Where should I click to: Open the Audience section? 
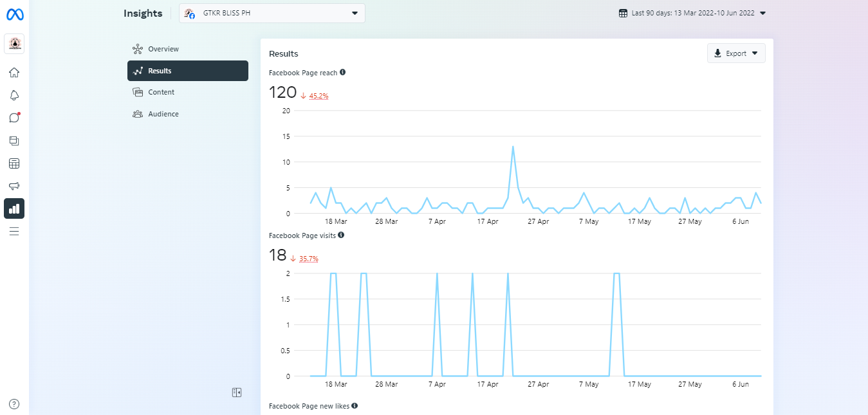163,114
